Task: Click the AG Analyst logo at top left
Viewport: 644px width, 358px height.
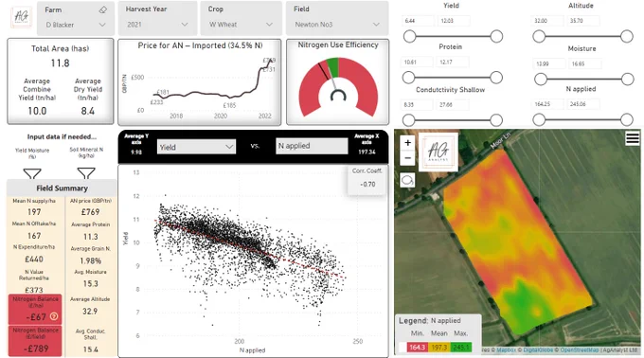Action: click(x=22, y=16)
